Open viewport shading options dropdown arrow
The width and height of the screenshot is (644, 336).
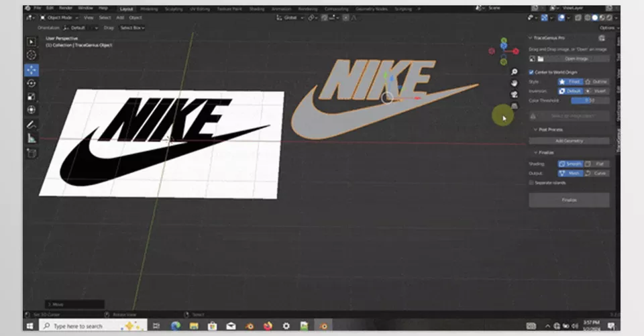pyautogui.click(x=616, y=17)
